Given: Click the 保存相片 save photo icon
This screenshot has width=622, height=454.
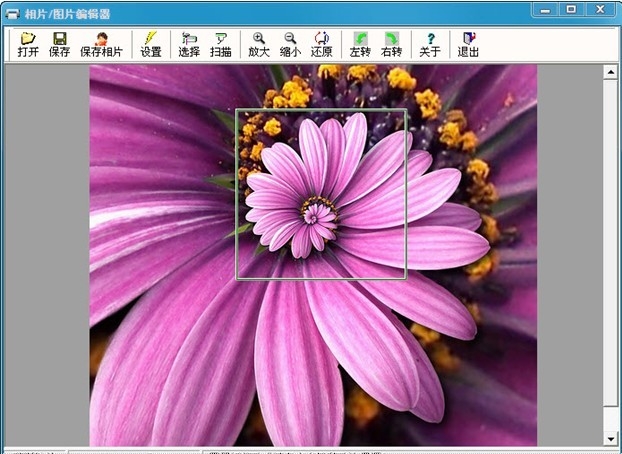Looking at the screenshot, I should click(101, 44).
